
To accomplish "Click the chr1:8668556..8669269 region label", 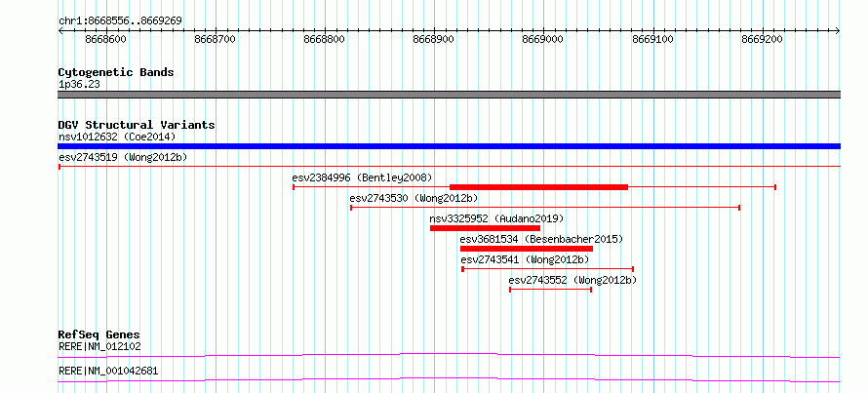I will point(120,21).
